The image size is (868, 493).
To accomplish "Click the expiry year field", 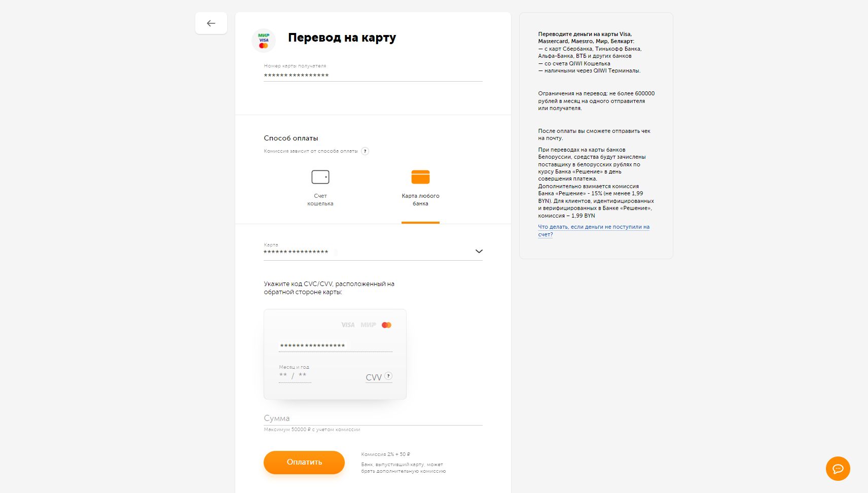I will [x=303, y=376].
